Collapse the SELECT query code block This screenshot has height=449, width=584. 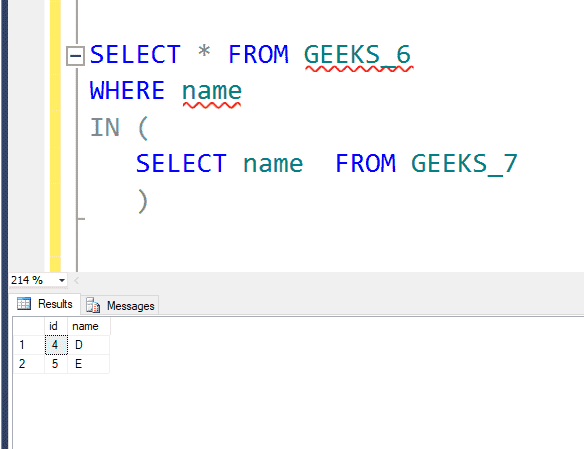point(75,56)
